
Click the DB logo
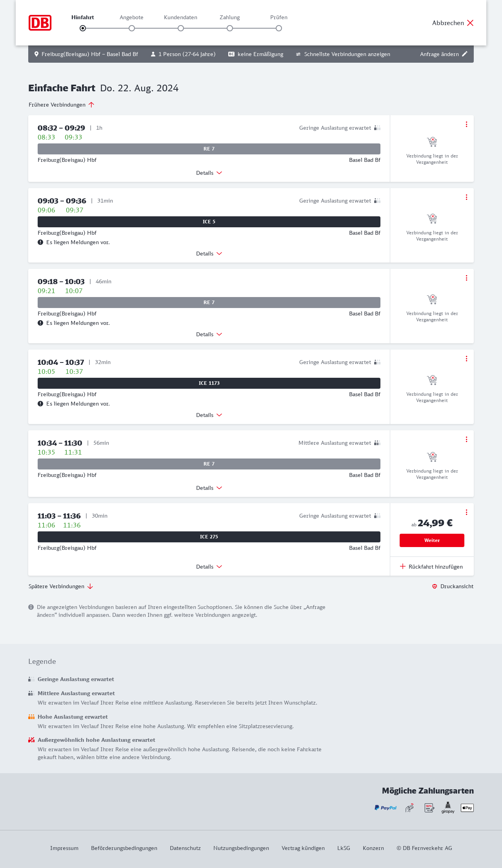pos(40,23)
